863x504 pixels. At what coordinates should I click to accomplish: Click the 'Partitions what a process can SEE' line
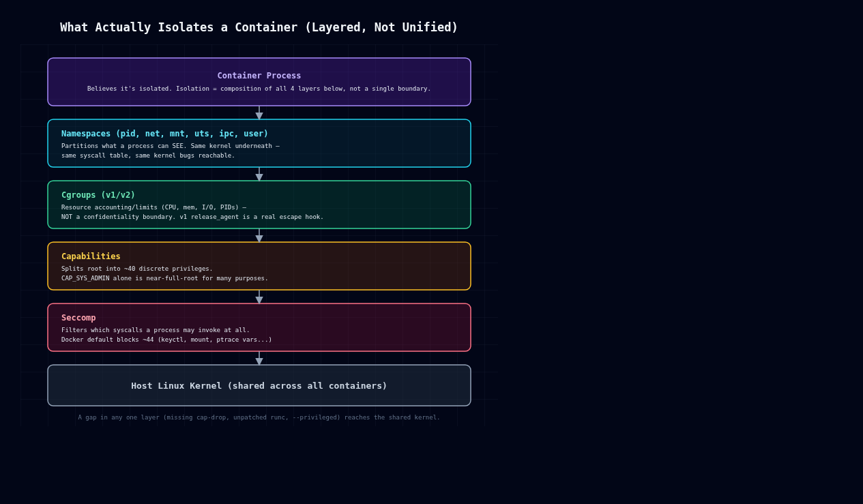(x=171, y=146)
